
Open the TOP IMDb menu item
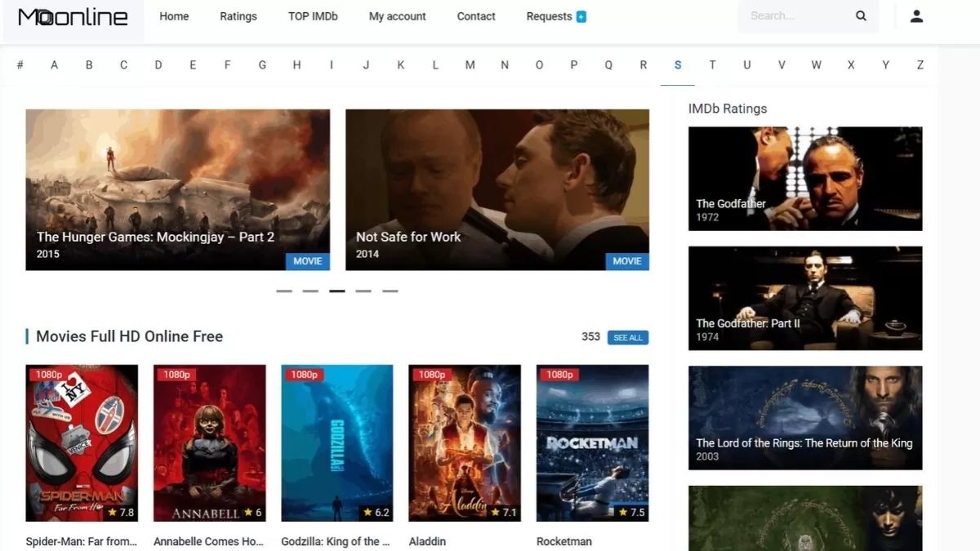point(313,16)
